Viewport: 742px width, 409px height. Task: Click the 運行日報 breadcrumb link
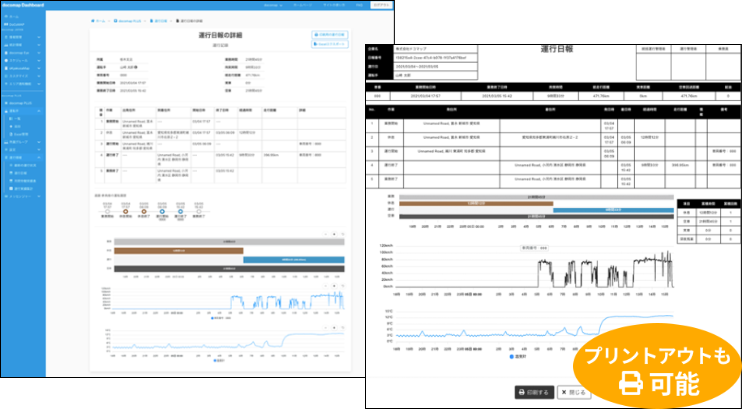(x=161, y=19)
